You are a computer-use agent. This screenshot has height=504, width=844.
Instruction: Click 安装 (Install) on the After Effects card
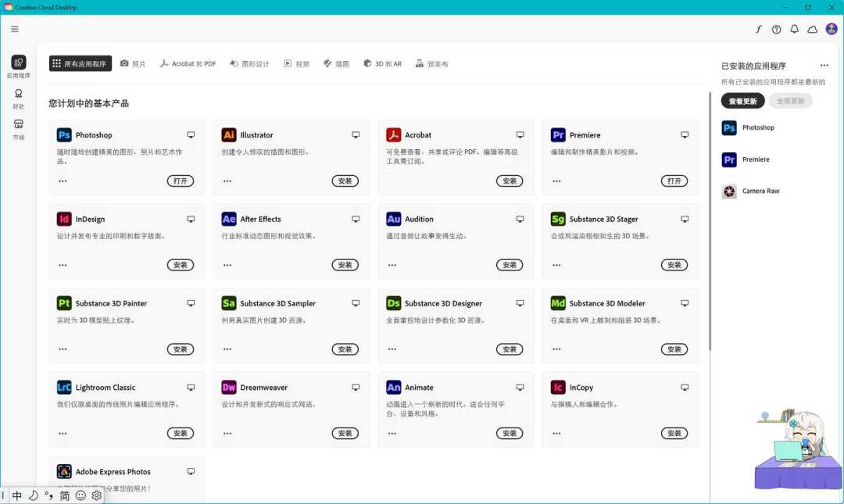coord(345,265)
